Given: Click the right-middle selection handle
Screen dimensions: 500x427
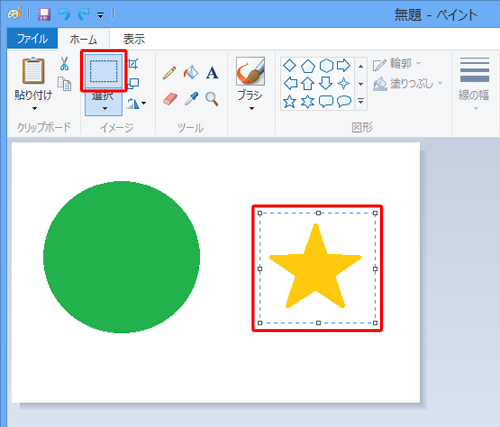Looking at the screenshot, I should click(375, 269).
